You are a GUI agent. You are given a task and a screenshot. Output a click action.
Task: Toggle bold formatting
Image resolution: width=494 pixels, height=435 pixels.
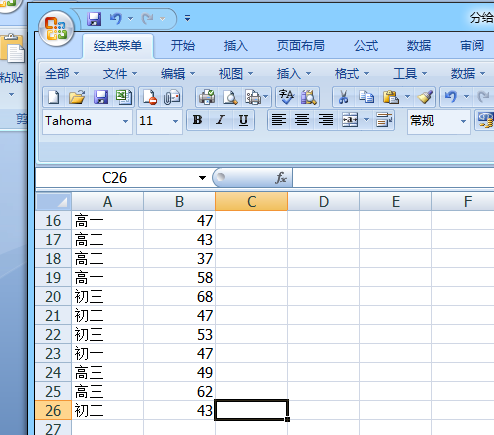click(198, 120)
